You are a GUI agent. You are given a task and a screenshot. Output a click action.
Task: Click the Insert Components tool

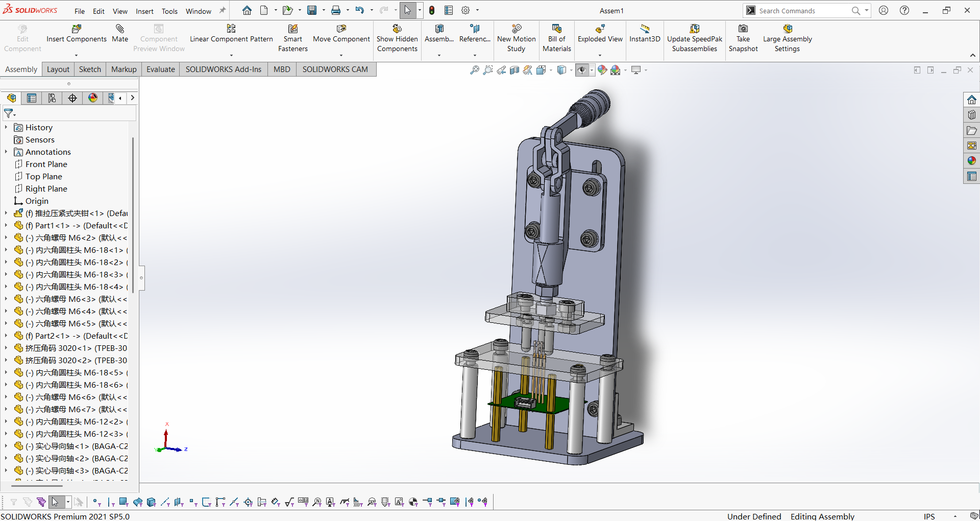(77, 34)
